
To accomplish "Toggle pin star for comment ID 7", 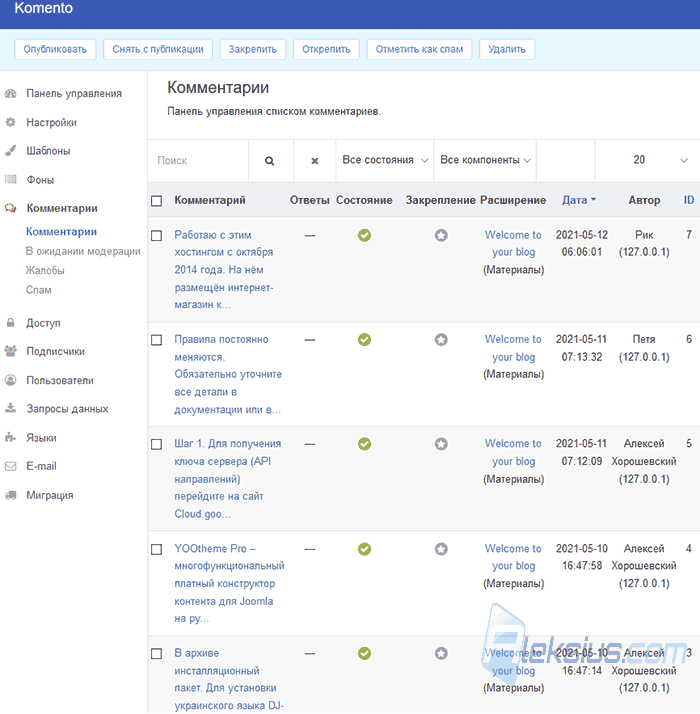I will [x=441, y=235].
